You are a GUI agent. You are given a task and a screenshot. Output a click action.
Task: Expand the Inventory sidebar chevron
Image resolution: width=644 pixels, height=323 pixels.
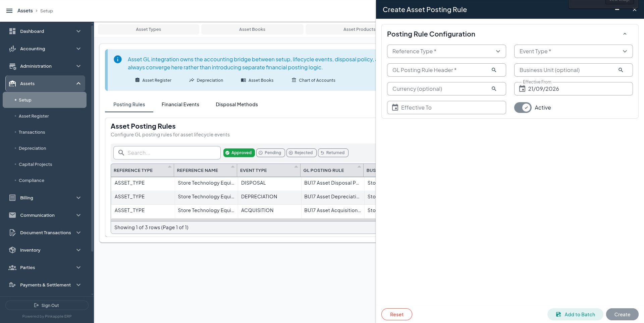click(x=78, y=250)
